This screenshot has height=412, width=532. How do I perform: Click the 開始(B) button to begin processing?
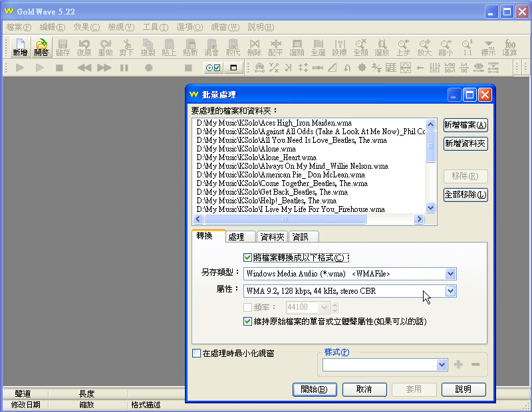point(315,389)
